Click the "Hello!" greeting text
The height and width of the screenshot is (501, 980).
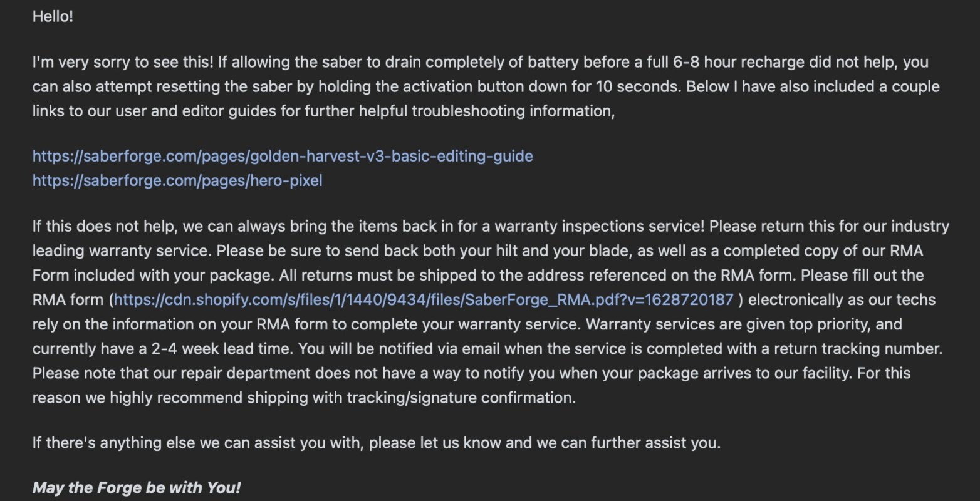click(x=53, y=17)
